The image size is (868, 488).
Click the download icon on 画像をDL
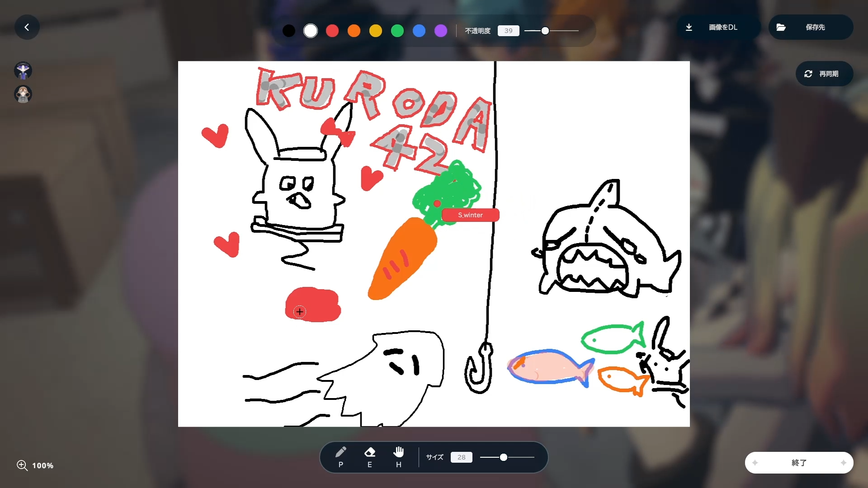pos(689,27)
